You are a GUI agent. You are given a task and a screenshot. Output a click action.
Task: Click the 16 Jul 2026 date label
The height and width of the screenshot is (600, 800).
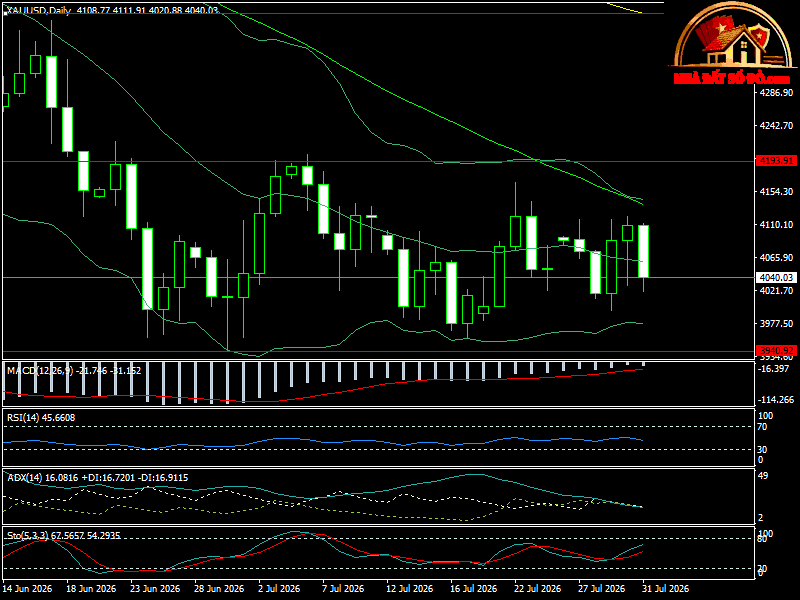473,589
